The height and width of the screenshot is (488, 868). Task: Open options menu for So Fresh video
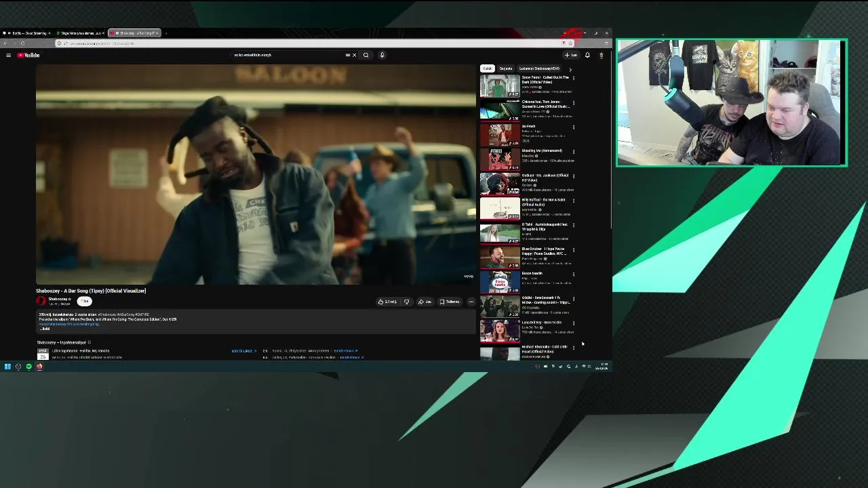pos(574,127)
